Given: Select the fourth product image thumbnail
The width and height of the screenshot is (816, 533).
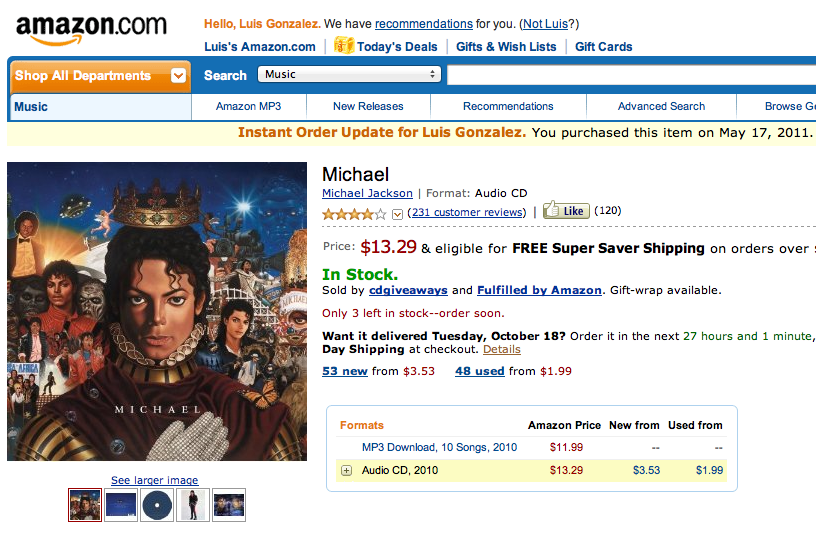Looking at the screenshot, I should tap(193, 505).
